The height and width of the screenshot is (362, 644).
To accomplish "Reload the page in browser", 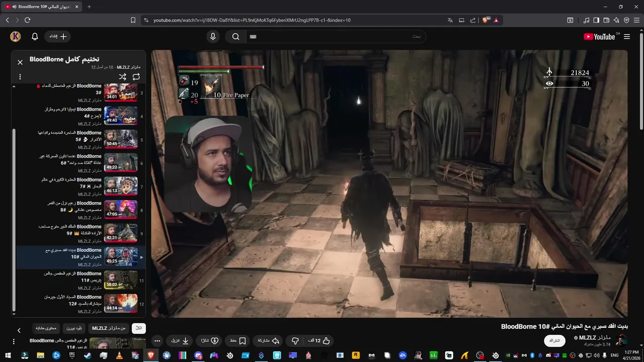I will click(27, 20).
